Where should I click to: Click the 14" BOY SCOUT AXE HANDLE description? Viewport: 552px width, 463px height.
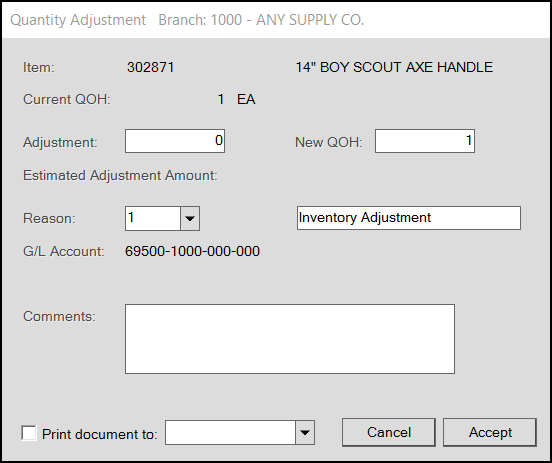point(394,67)
